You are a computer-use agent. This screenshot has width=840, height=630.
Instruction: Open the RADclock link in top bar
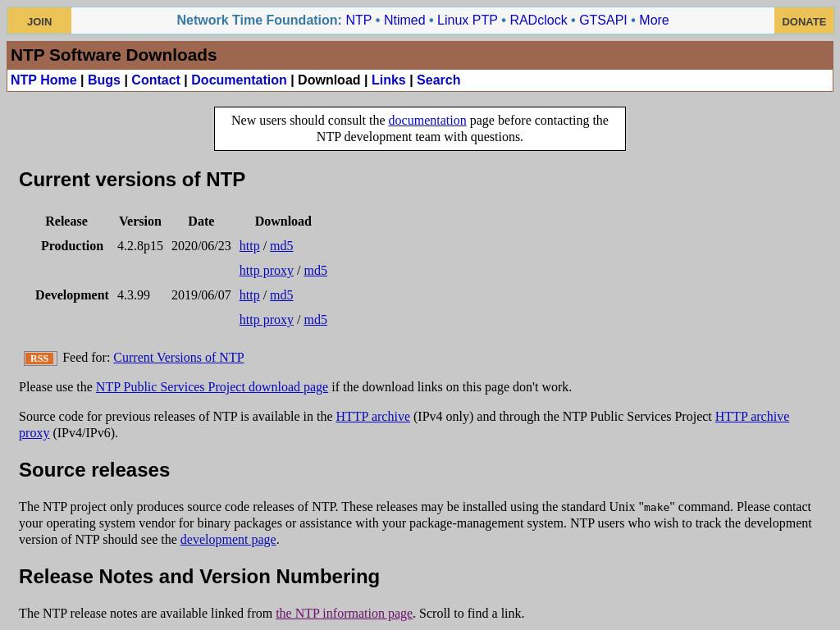click(538, 21)
